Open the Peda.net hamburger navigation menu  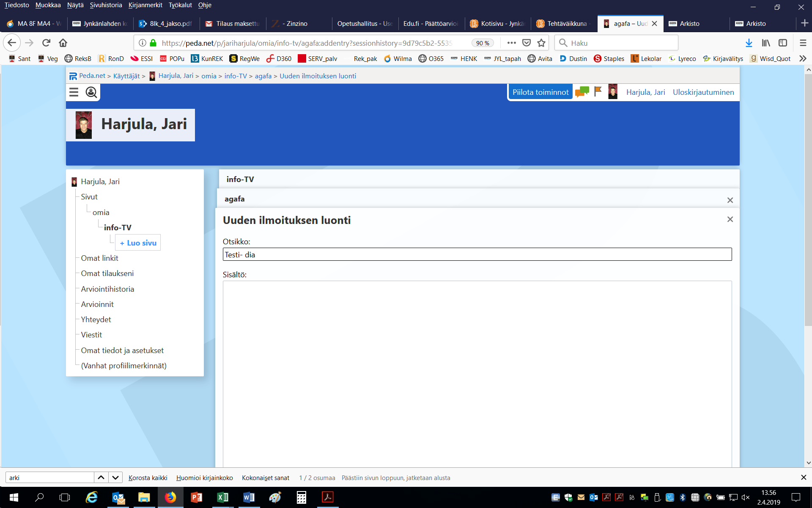pyautogui.click(x=74, y=92)
